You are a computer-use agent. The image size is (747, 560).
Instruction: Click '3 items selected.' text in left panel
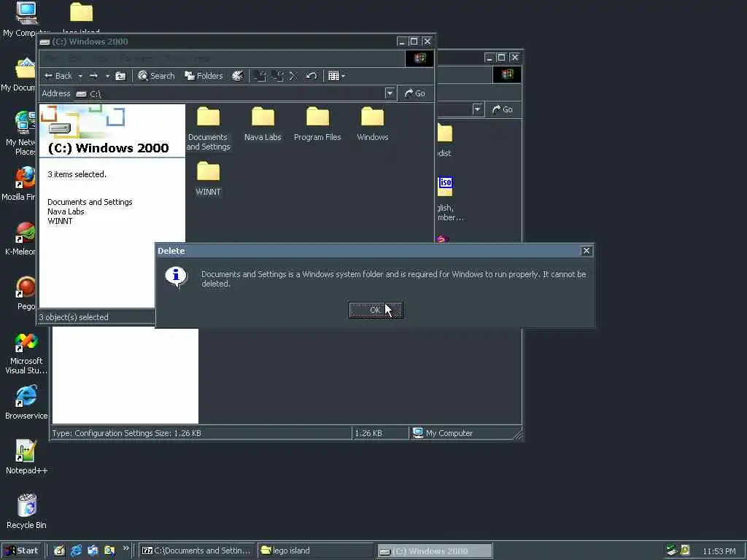(77, 174)
